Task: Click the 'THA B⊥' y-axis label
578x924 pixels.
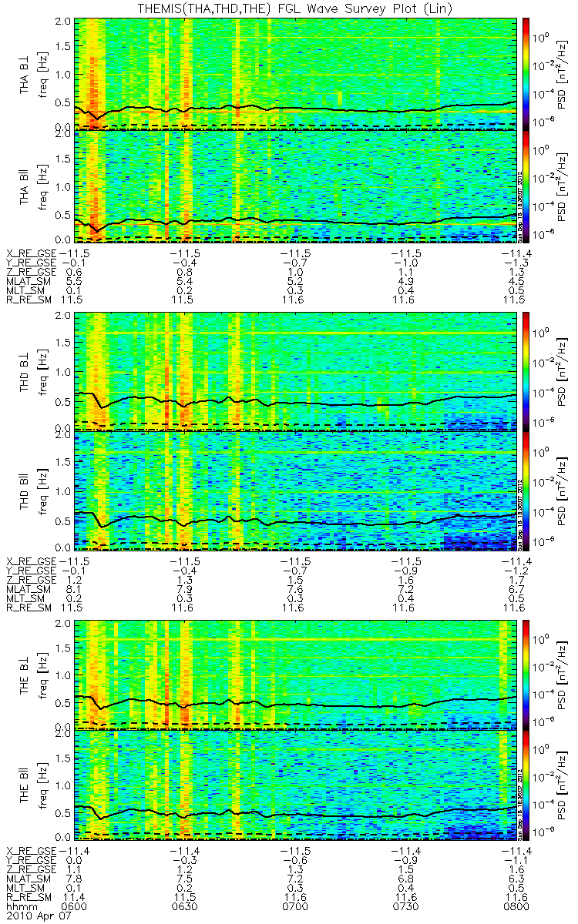Action: [x=25, y=73]
